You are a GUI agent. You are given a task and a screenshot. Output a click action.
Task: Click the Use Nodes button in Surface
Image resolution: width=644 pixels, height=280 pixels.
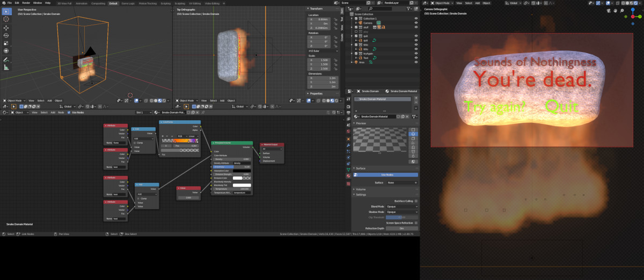click(385, 175)
